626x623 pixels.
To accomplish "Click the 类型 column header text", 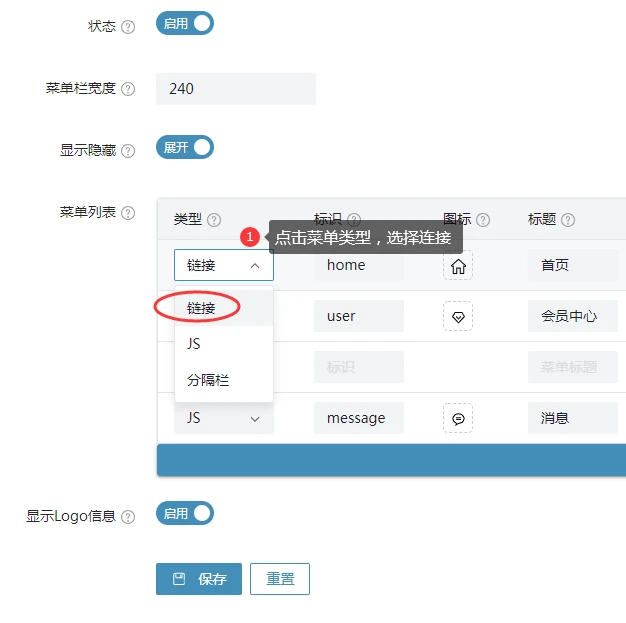I will [188, 219].
